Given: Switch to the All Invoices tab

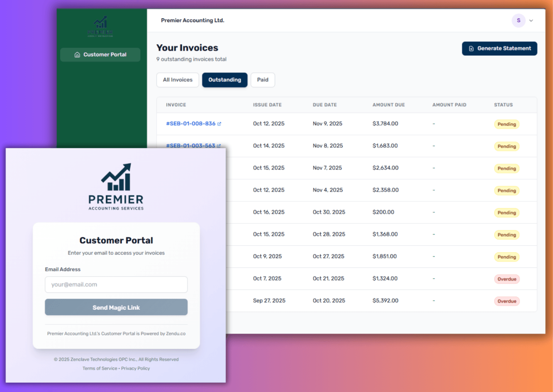Looking at the screenshot, I should (177, 80).
